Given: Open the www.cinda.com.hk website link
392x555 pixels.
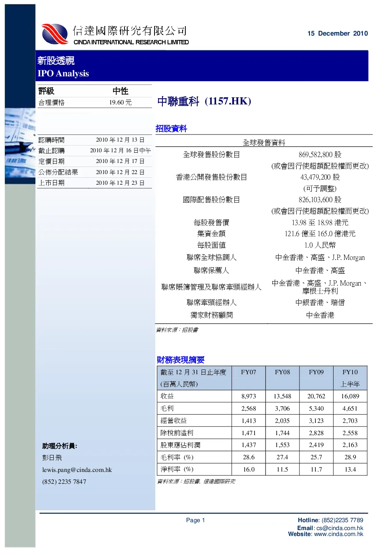Looking at the screenshot, I should [x=339, y=534].
